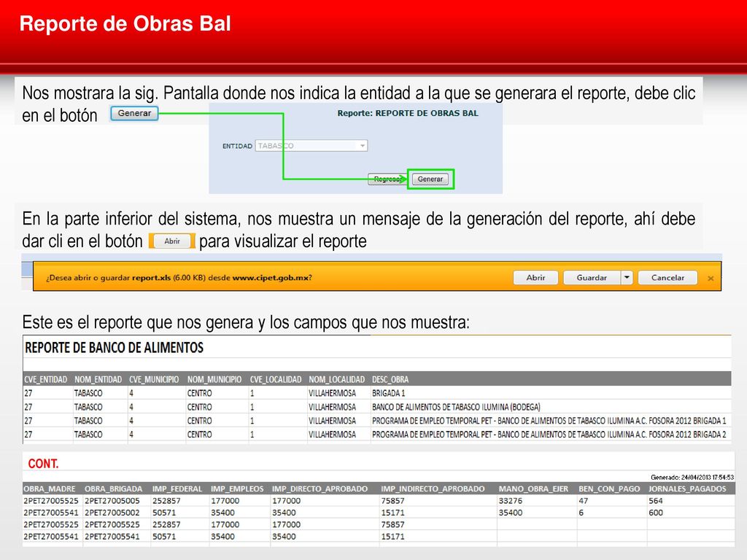Click Cancelar in the download bar
Viewport: 747px width, 560px height.
pyautogui.click(x=667, y=278)
